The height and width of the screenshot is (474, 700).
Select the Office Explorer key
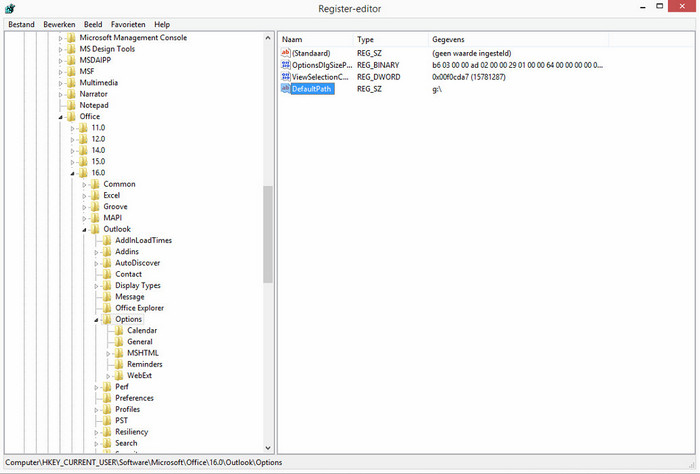click(x=139, y=308)
